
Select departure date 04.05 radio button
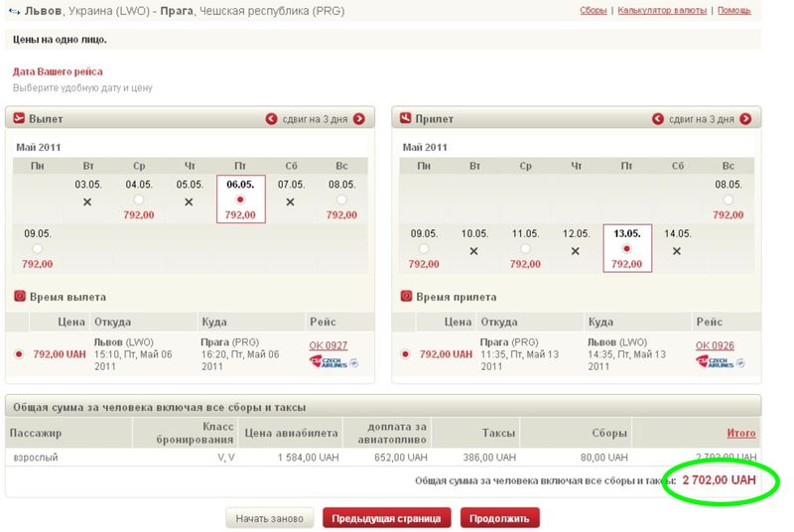pos(138,199)
